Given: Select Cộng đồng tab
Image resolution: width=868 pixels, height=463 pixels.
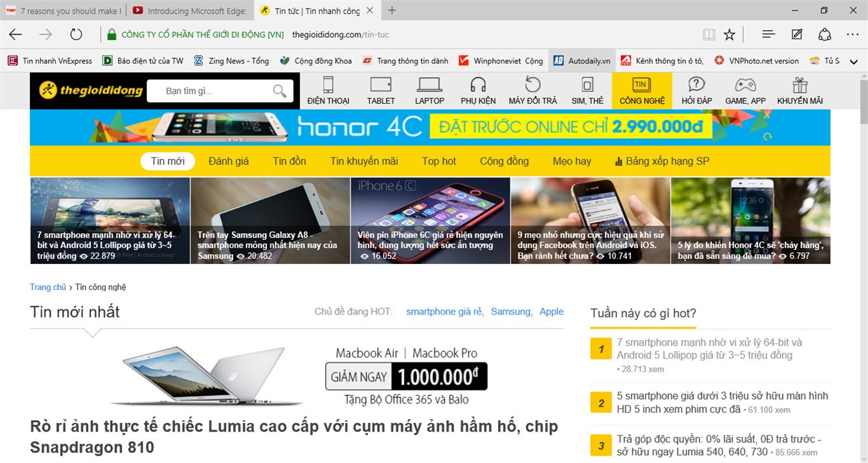Looking at the screenshot, I should pos(504,161).
